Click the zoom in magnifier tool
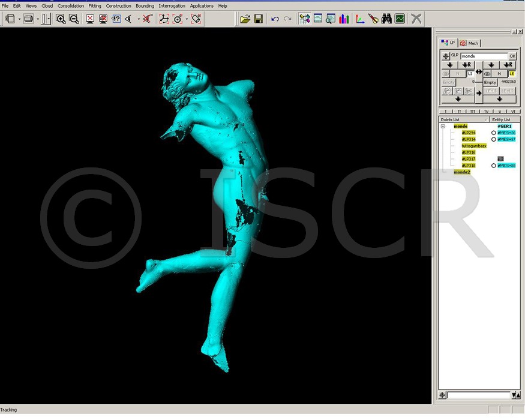Screen dimensions: 525x420 point(61,19)
